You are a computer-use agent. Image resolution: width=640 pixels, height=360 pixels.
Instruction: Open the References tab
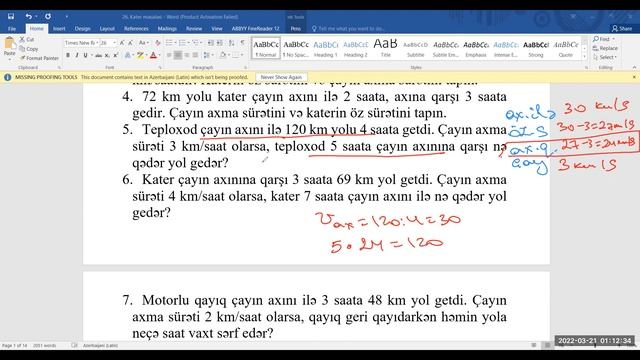coord(136,29)
